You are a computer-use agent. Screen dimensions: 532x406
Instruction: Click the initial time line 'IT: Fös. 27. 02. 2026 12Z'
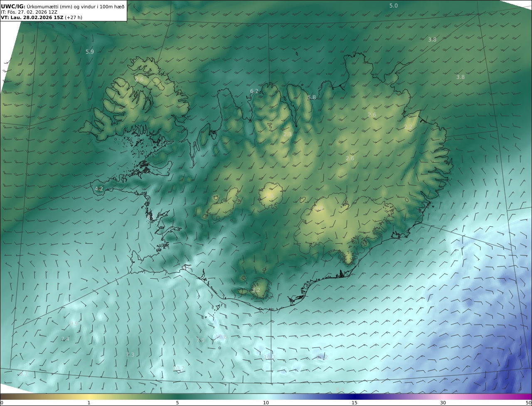[x=29, y=12]
